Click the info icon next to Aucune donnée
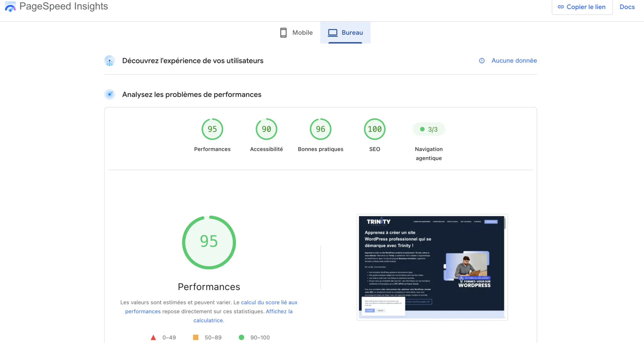Image resolution: width=644 pixels, height=343 pixels. click(x=482, y=60)
